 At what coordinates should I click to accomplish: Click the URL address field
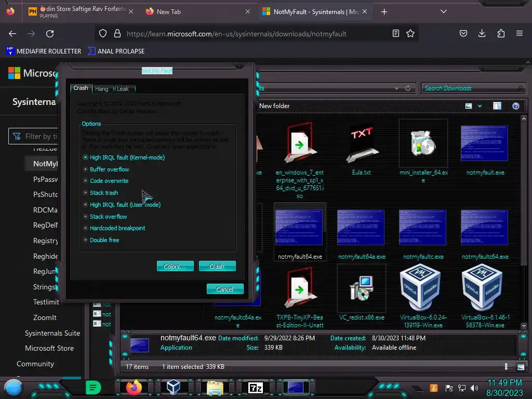[236, 34]
